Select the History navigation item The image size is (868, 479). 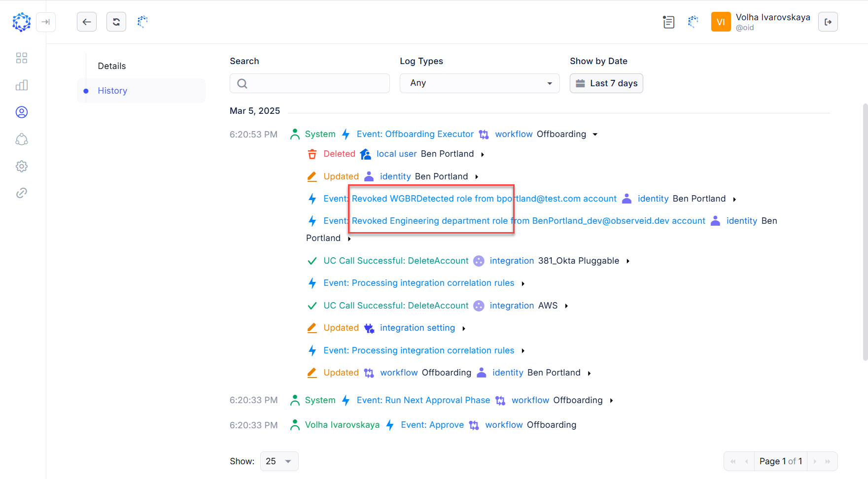(112, 90)
